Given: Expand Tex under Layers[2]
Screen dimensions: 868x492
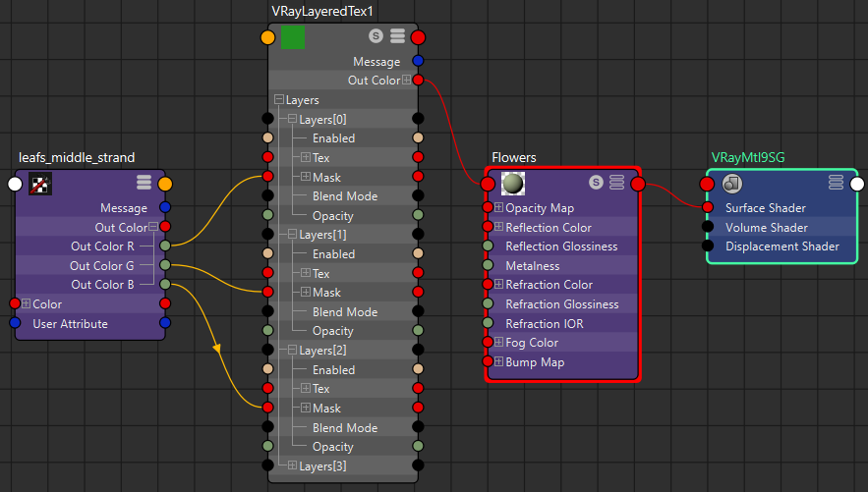Looking at the screenshot, I should coord(306,389).
